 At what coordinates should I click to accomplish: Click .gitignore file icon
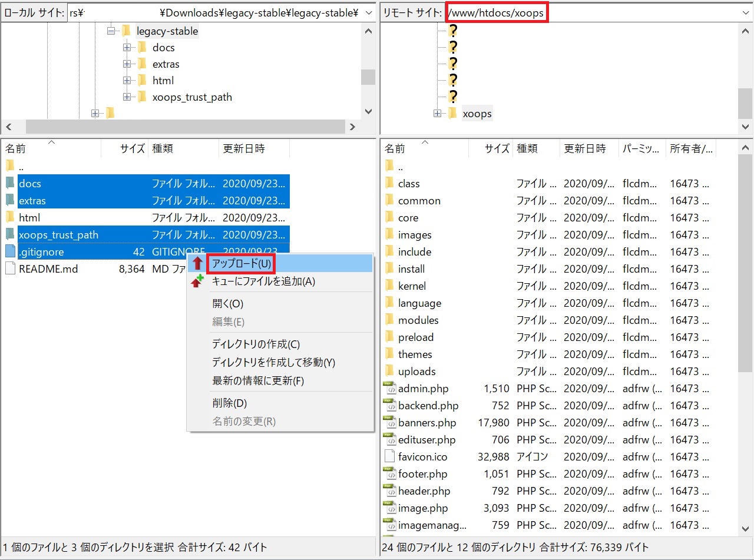[10, 251]
